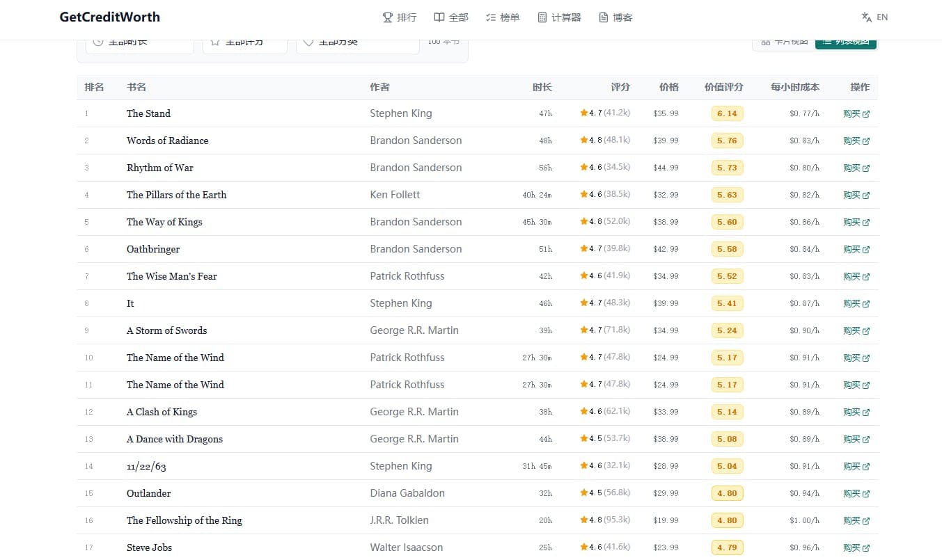Click 购买 in the rank 11 row
This screenshot has height=560, width=942.
[x=856, y=385]
